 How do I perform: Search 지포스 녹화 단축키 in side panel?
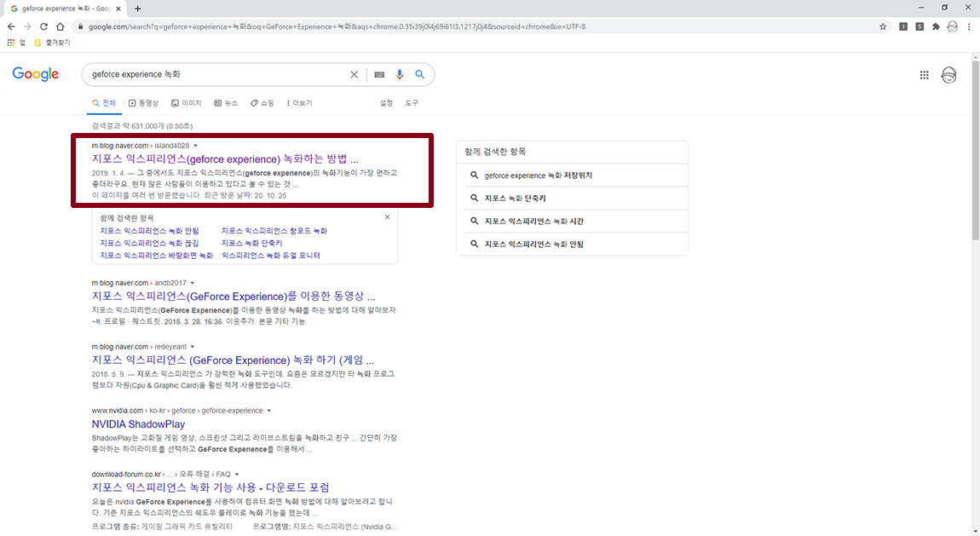(x=572, y=198)
